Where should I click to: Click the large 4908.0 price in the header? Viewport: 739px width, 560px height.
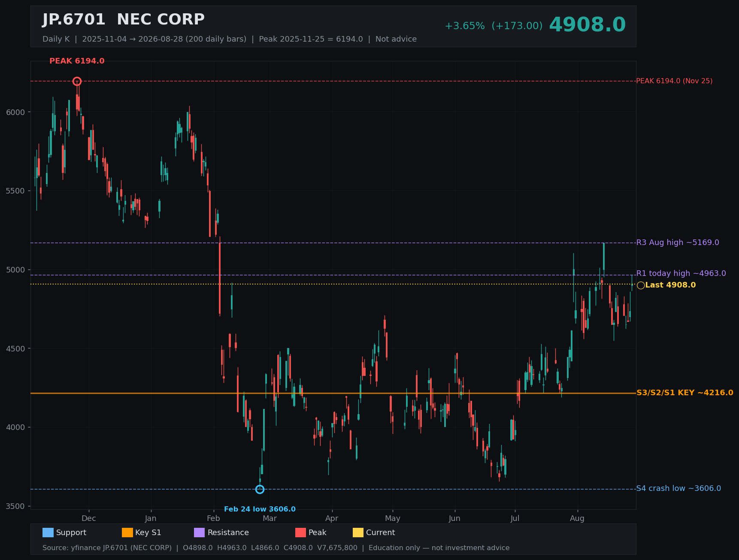pos(588,25)
